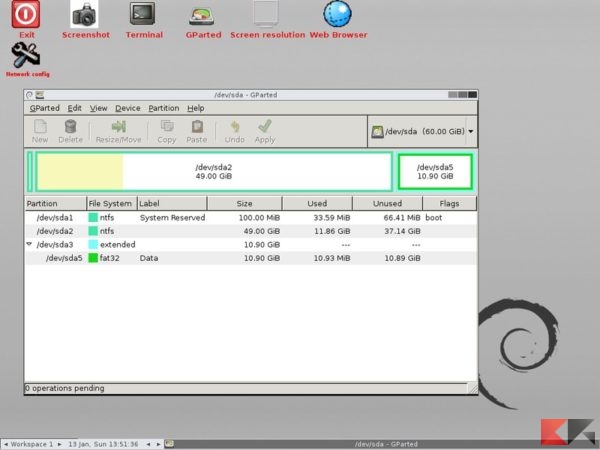Click the /dev/sda2 block in disk map
The image size is (600, 450).
pos(214,171)
